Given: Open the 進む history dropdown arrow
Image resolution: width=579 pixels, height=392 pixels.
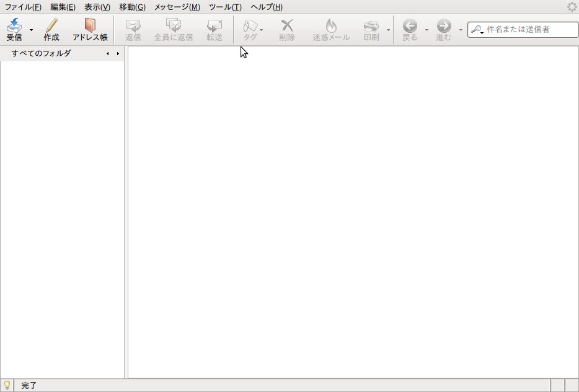Looking at the screenshot, I should coord(461,30).
